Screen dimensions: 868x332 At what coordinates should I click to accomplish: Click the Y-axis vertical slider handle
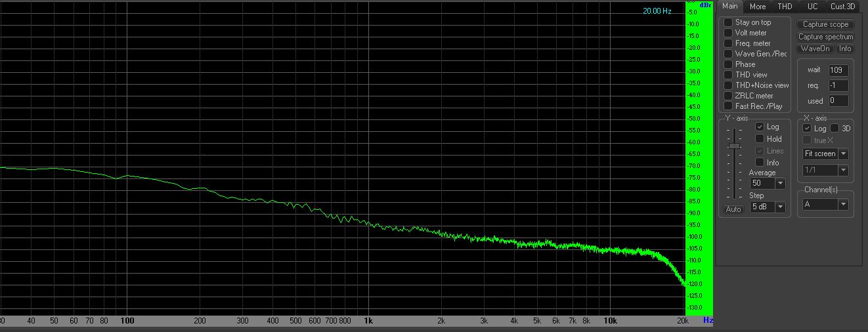(x=734, y=146)
